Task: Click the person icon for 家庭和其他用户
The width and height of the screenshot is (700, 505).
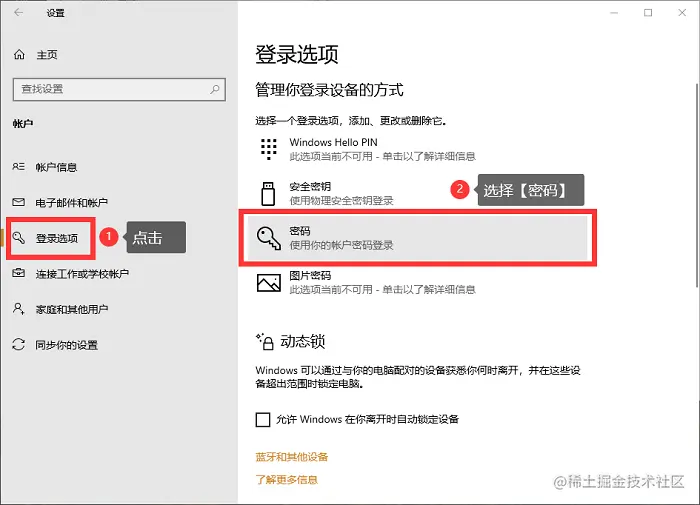Action: pos(18,309)
